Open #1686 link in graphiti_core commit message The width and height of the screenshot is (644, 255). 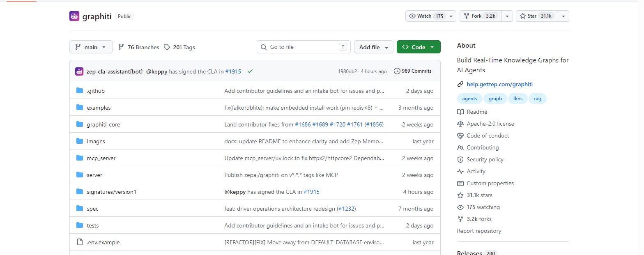pos(303,124)
